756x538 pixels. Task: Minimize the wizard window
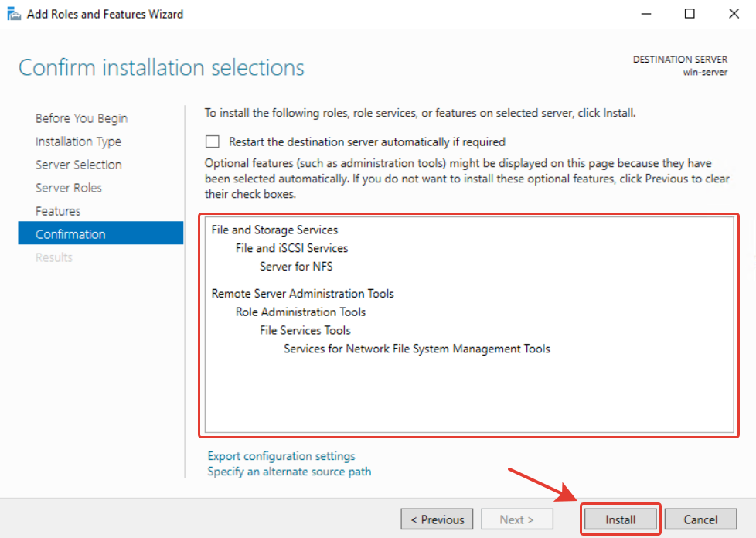tap(646, 14)
